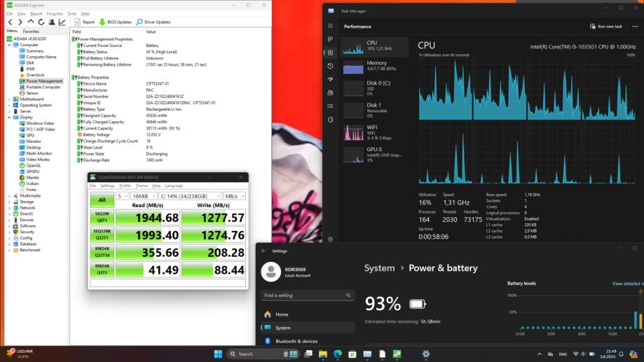Click the AIDA64 user icon in toolbar
The width and height of the screenshot is (644, 362).
52,22
